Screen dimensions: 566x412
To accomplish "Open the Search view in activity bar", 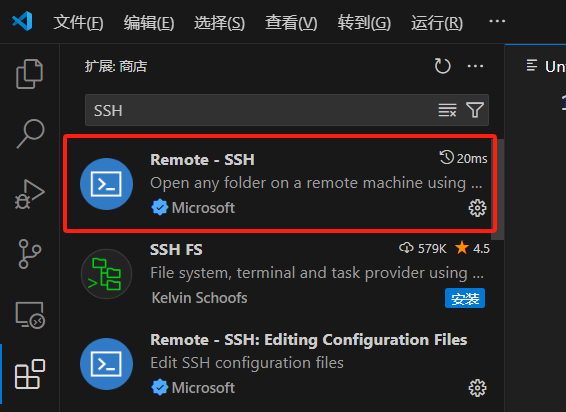I will coord(30,134).
